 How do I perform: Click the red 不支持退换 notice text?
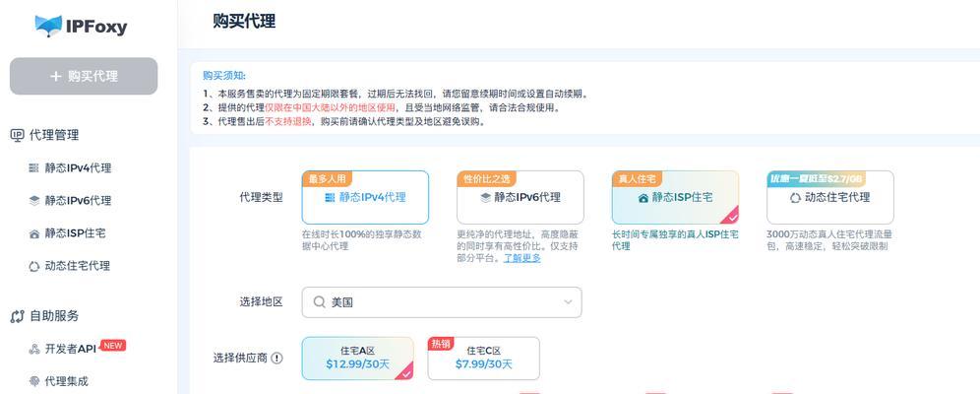tap(287, 121)
